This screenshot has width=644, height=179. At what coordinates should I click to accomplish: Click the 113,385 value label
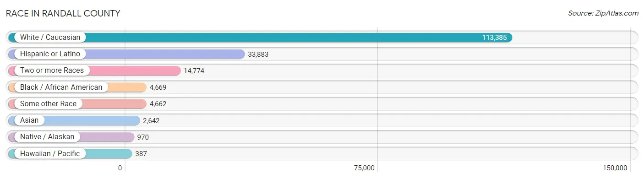pyautogui.click(x=494, y=38)
